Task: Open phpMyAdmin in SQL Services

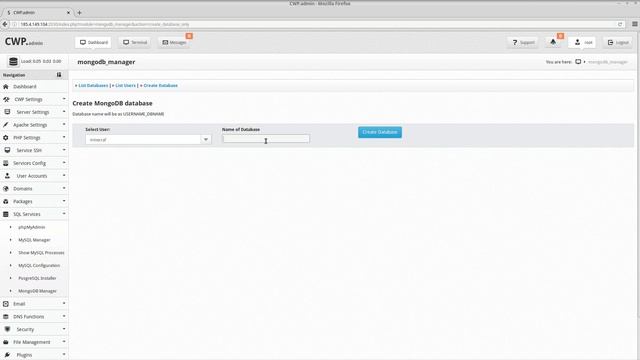Action: tap(32, 227)
